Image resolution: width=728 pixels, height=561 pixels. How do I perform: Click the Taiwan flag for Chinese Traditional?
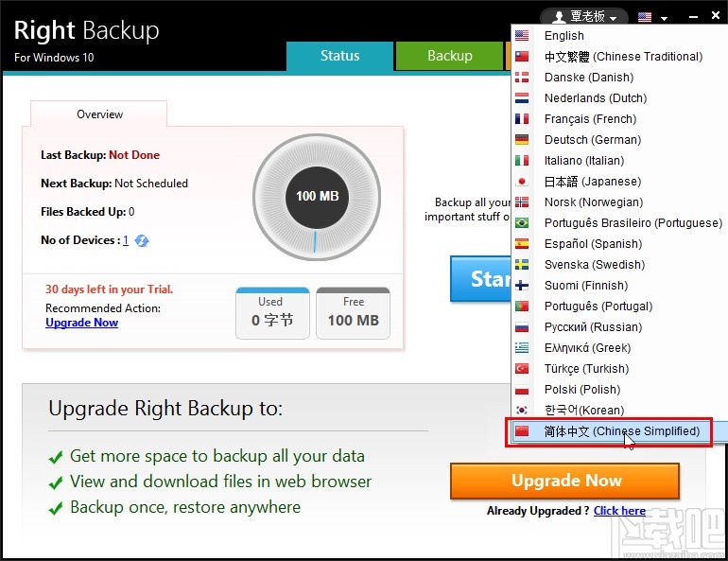[522, 57]
